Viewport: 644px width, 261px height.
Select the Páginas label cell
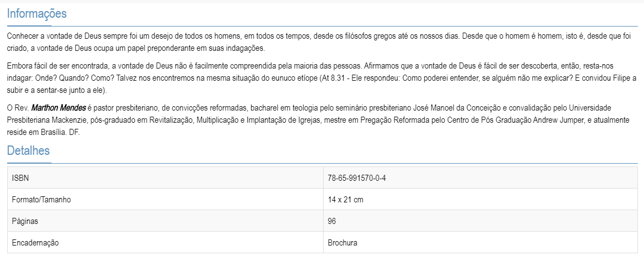point(24,221)
